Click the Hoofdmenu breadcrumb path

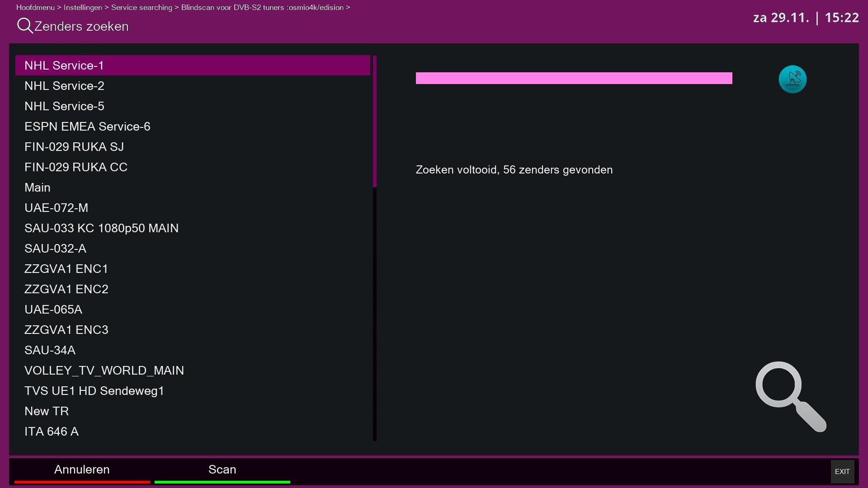(35, 8)
